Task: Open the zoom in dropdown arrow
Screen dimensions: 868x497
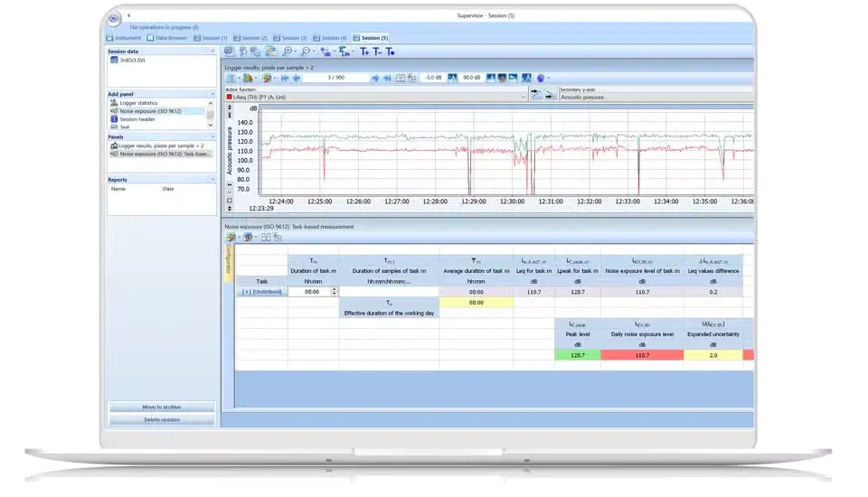Action: click(x=296, y=52)
